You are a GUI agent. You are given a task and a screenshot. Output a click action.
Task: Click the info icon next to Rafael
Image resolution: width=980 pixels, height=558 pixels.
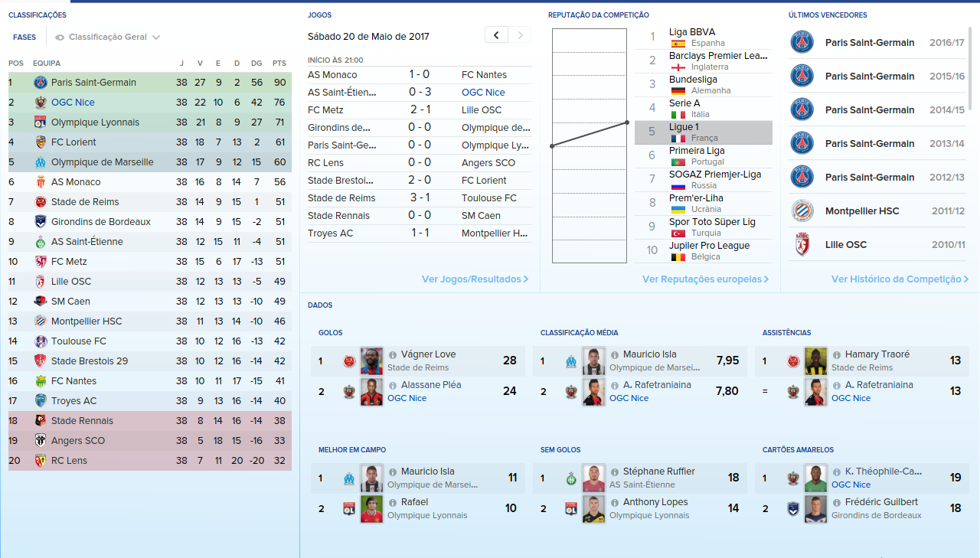[393, 502]
